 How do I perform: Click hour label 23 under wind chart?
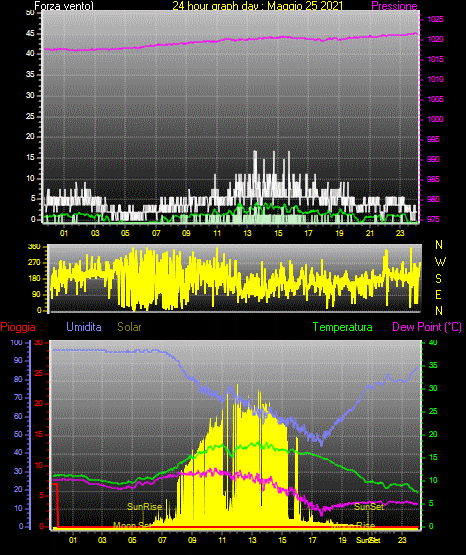[x=400, y=233]
